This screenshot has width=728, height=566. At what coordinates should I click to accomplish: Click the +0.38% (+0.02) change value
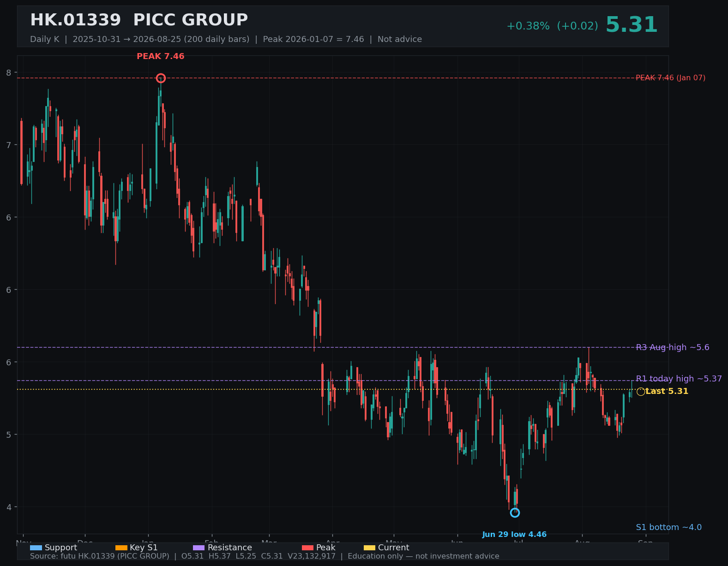click(x=552, y=26)
